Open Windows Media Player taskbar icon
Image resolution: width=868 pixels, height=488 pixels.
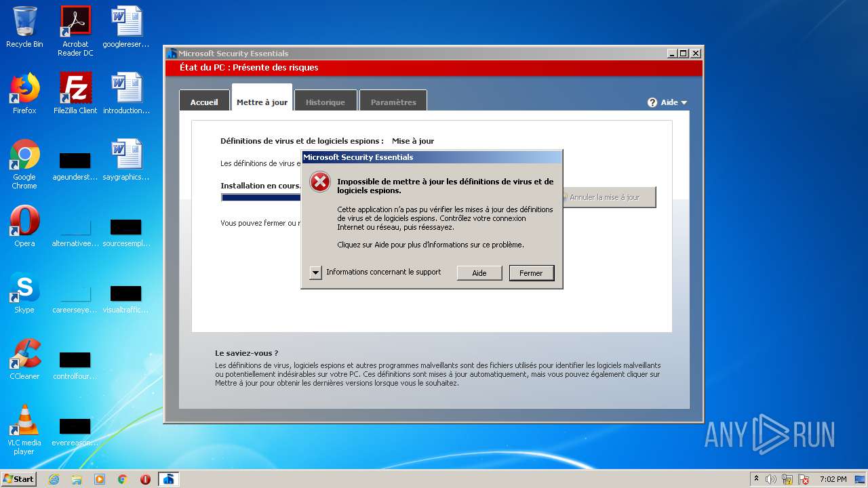pyautogui.click(x=100, y=479)
